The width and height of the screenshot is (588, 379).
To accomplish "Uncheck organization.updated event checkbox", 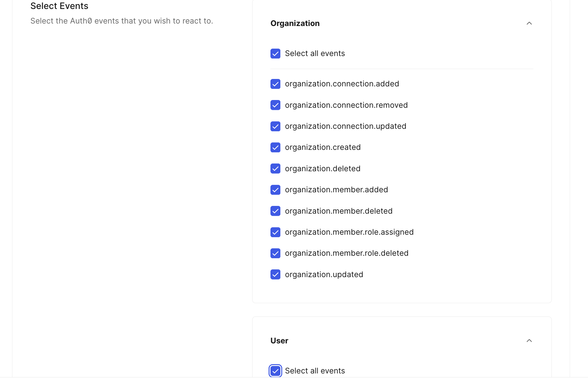I will (275, 275).
